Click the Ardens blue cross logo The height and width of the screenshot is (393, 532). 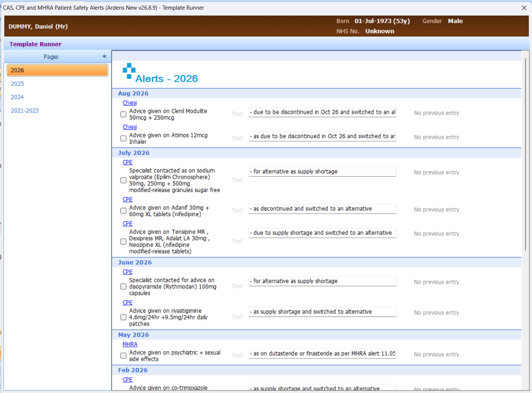tap(129, 71)
